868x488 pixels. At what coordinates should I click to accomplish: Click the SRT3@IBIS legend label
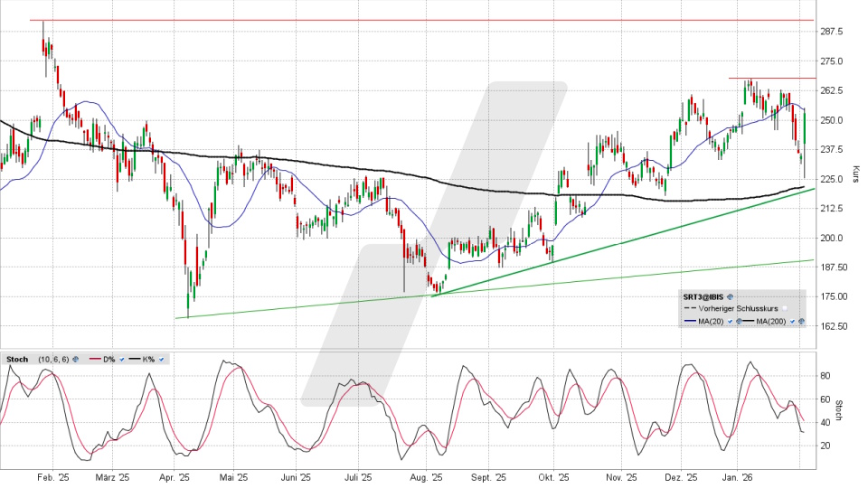[x=703, y=297]
